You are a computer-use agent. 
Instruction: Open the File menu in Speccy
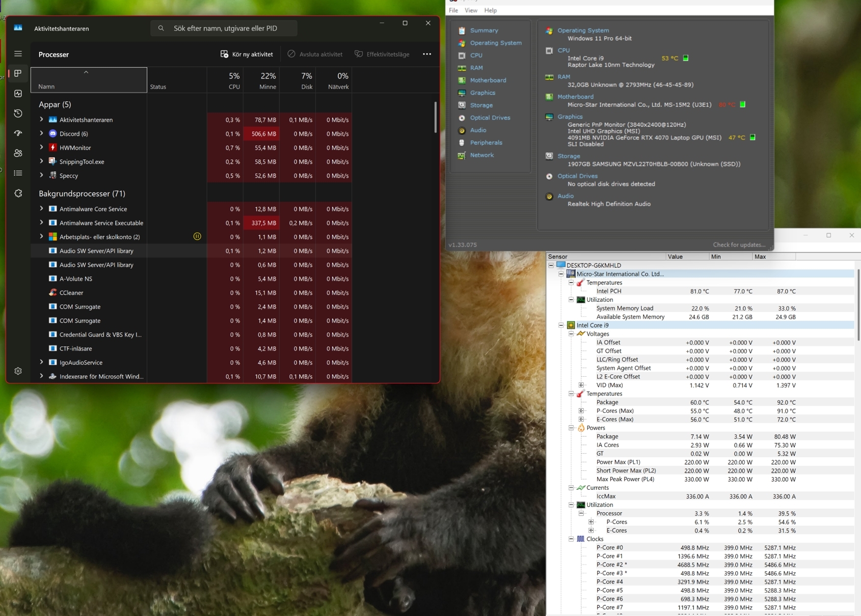453,10
